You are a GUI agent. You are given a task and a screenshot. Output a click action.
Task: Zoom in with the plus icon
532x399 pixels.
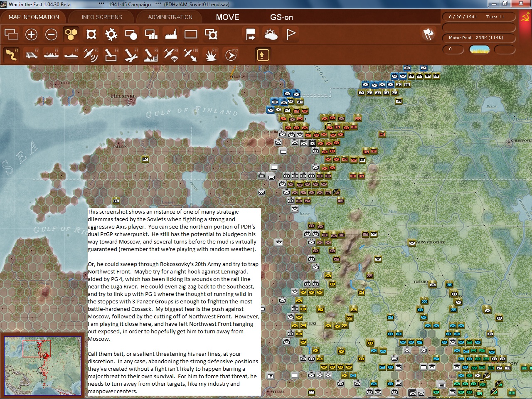[31, 34]
